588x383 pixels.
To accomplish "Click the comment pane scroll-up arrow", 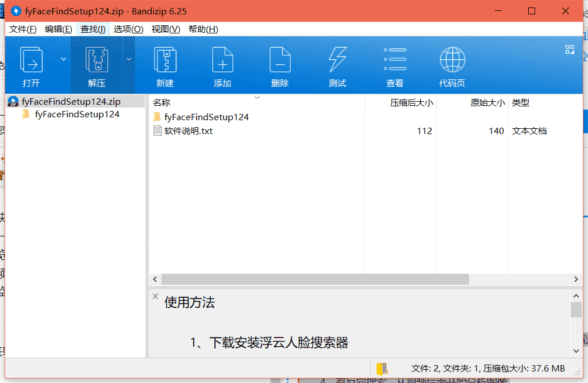I will 577,296.
